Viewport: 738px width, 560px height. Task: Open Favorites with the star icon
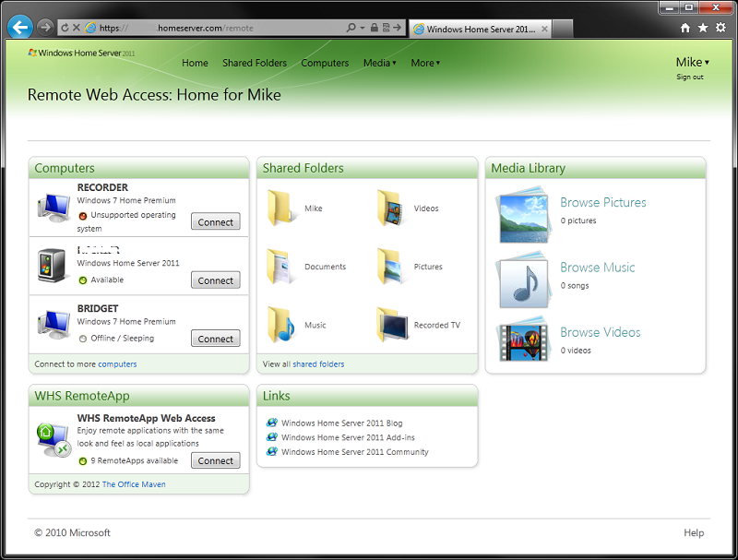703,28
